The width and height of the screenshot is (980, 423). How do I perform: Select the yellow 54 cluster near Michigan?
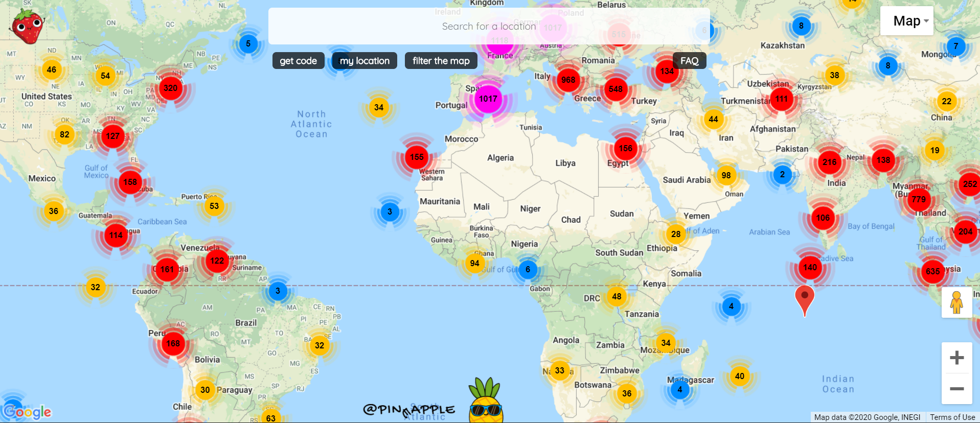[105, 76]
